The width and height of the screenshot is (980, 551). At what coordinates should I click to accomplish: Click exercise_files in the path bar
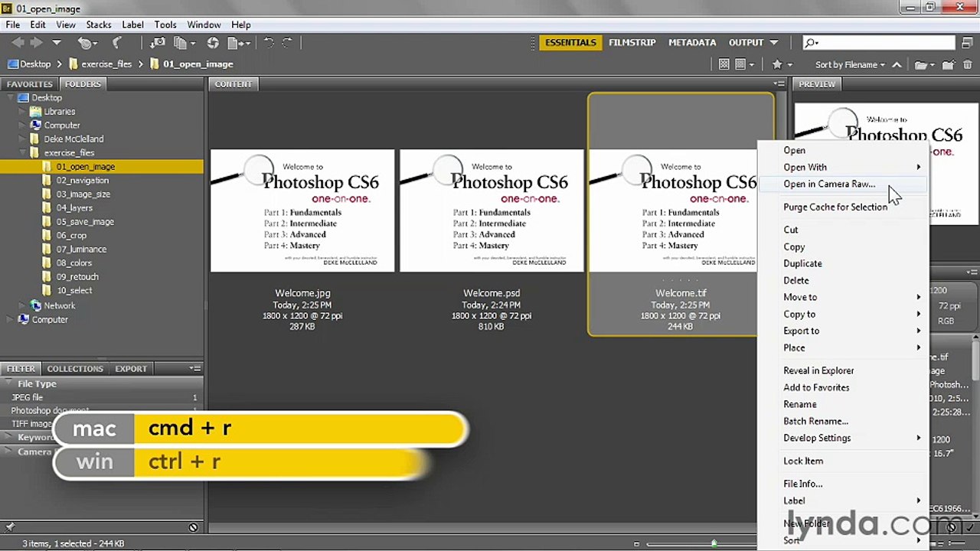coord(106,64)
